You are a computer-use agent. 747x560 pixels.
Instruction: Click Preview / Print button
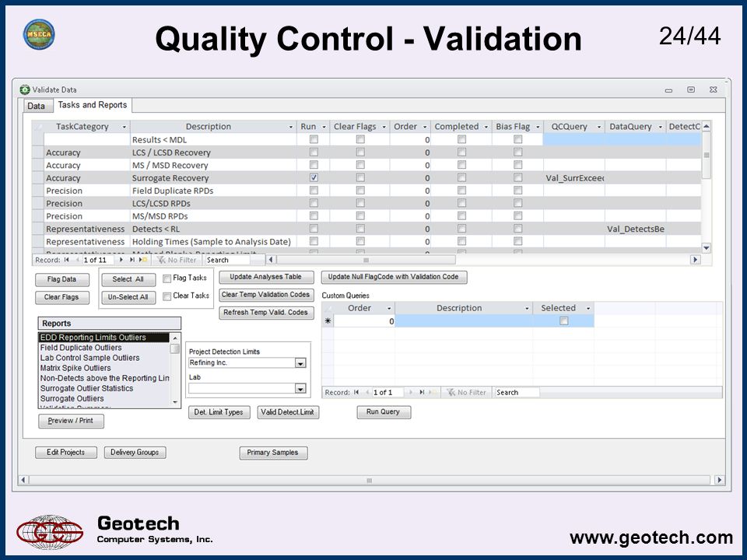pyautogui.click(x=71, y=421)
